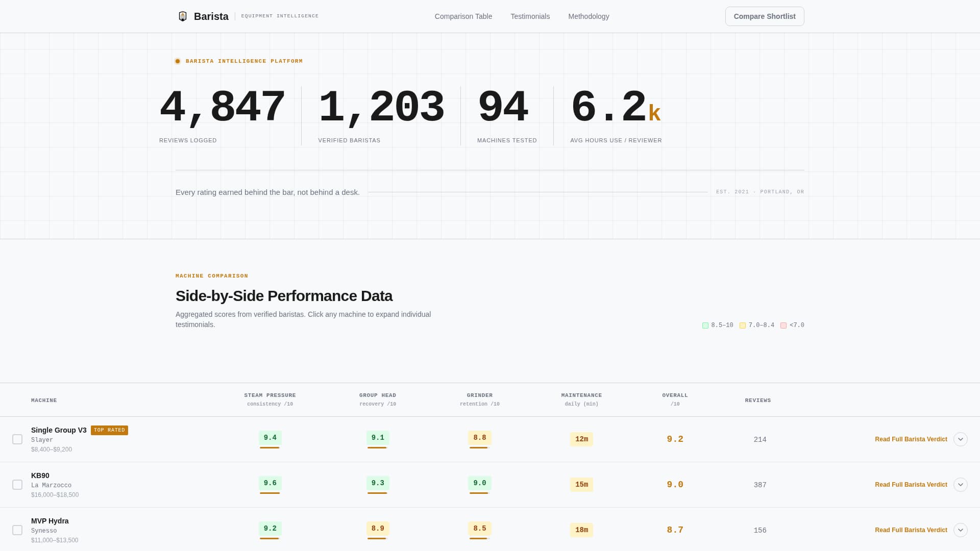980x551 pixels.
Task: Click MVP Hydra group head score 8.9
Action: (x=378, y=529)
